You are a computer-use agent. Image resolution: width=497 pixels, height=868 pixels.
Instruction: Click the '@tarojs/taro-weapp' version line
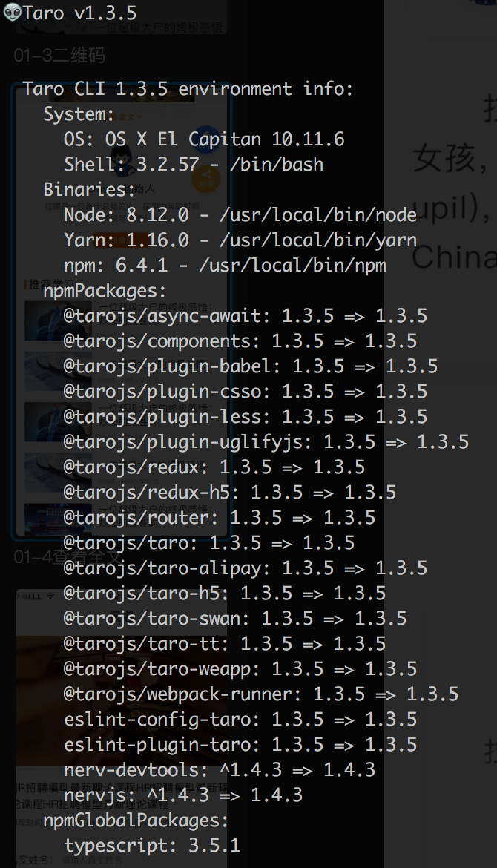[240, 668]
